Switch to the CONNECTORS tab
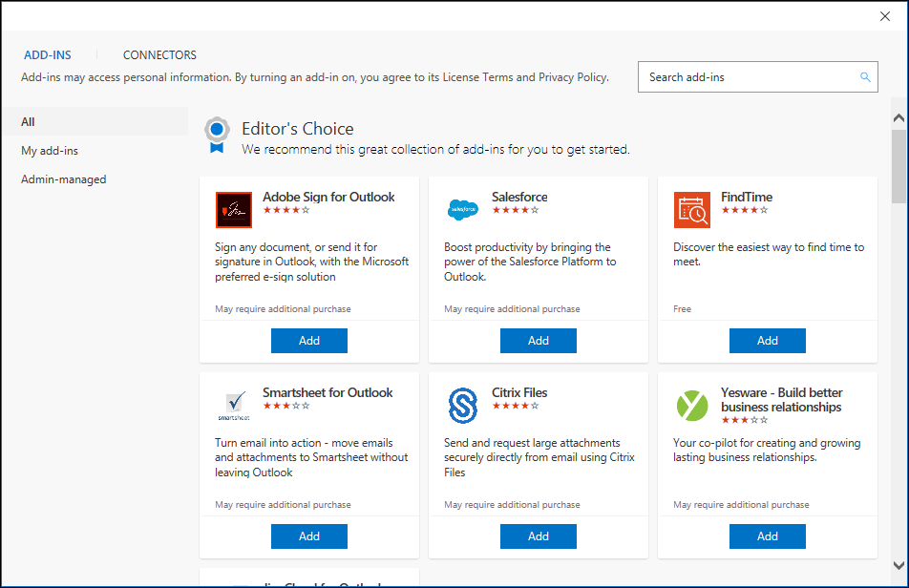The width and height of the screenshot is (909, 588). (159, 55)
